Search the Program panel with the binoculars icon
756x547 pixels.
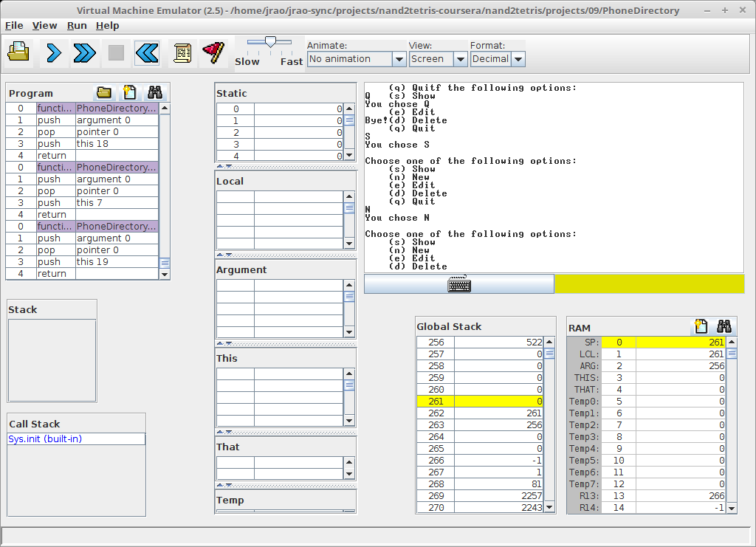click(154, 93)
